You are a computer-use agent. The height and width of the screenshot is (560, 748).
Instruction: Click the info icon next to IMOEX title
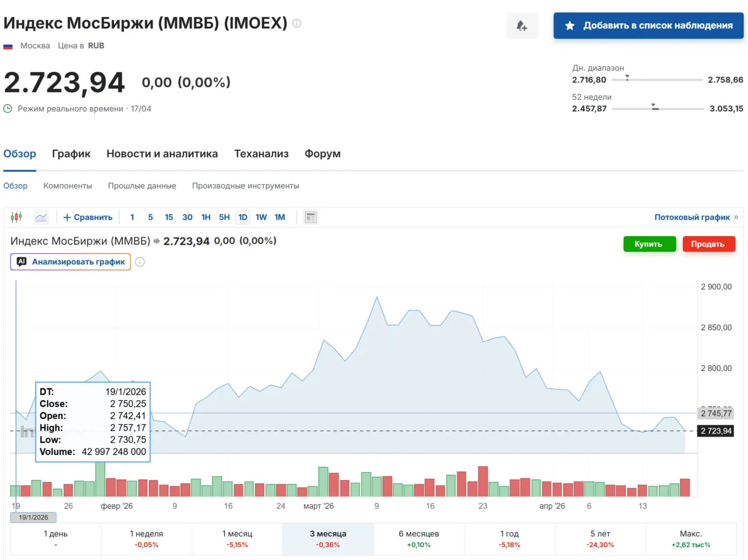(297, 23)
